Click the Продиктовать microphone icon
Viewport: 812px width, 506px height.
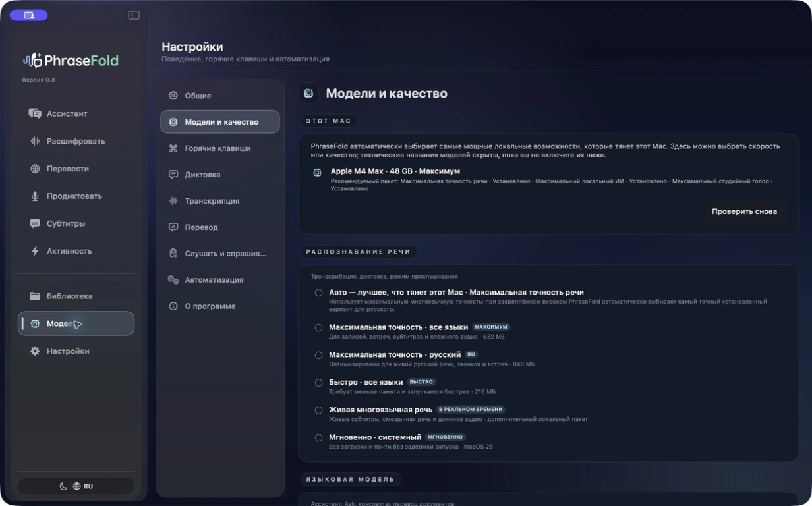(35, 196)
